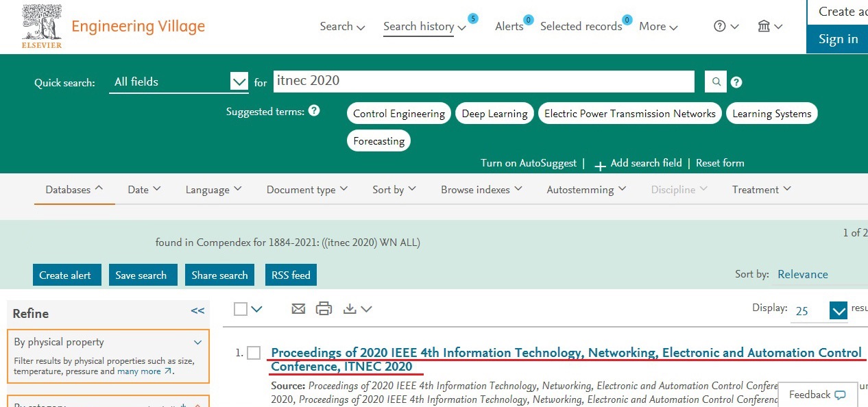Change the Display 25 results-per-page dropdown
Screen dimensions: 868x407
820,310
